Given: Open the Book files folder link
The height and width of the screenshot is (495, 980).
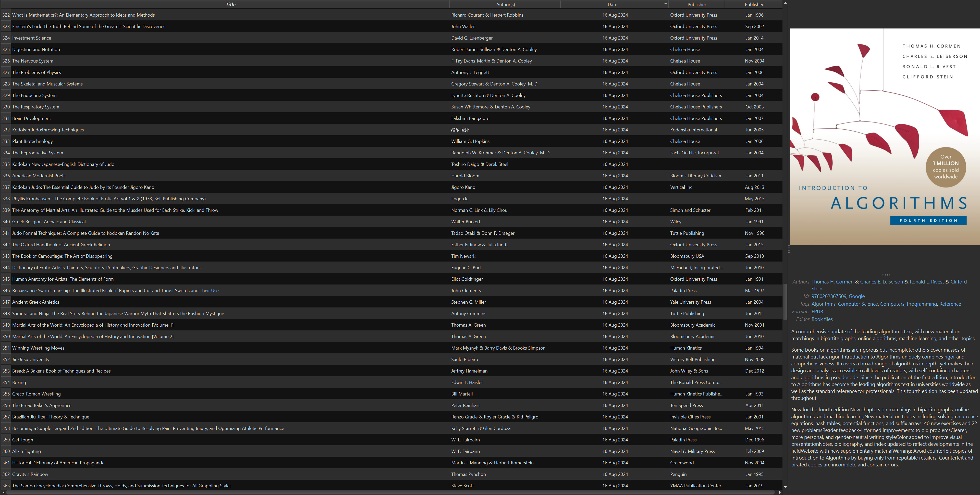Looking at the screenshot, I should coord(822,319).
